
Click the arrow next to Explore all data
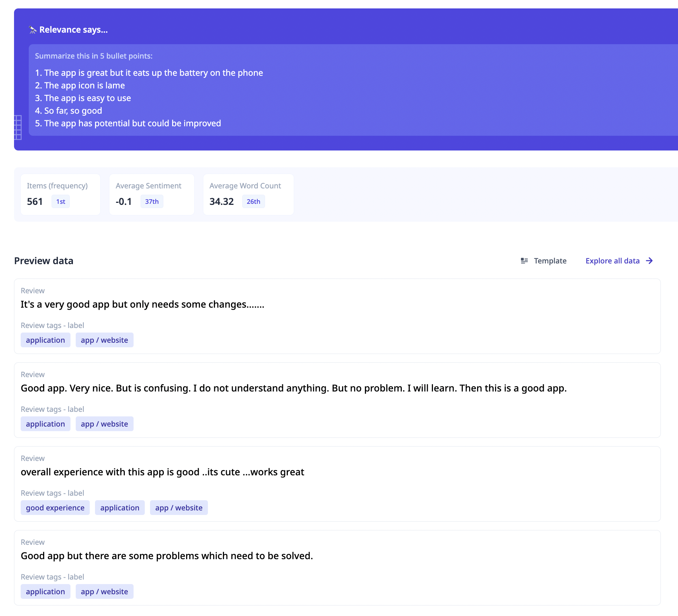click(649, 261)
